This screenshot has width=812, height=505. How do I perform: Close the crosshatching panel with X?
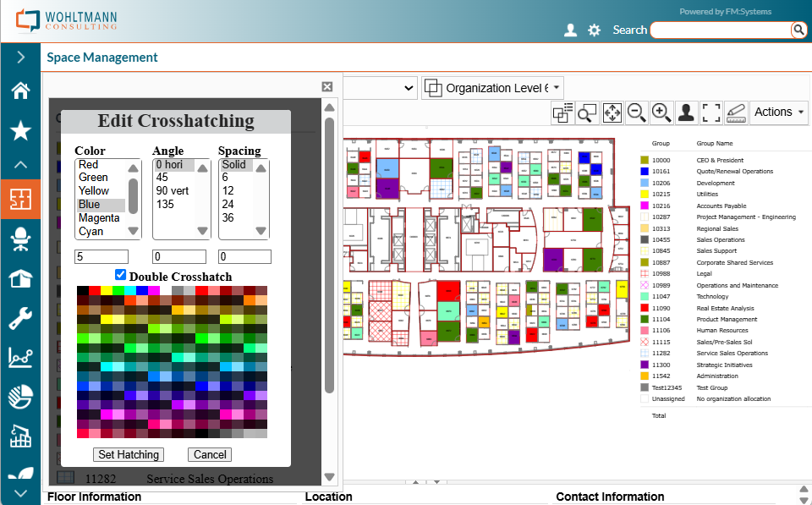(327, 86)
